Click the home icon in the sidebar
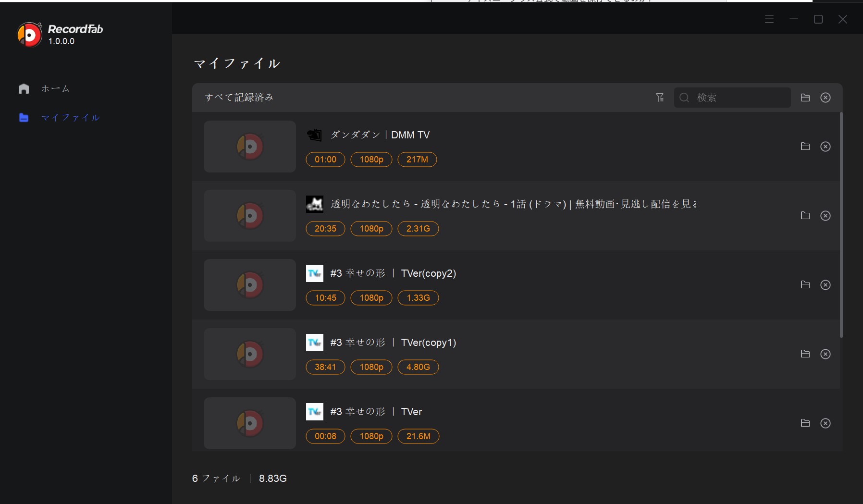The image size is (863, 504). click(x=24, y=88)
